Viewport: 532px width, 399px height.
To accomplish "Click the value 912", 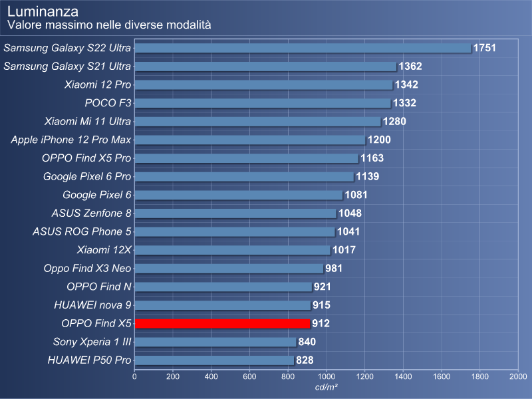I will [x=321, y=323].
